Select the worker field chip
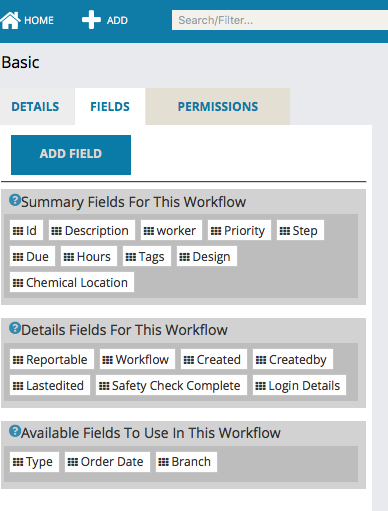Screen dimensions: 388x511 click(x=171, y=230)
